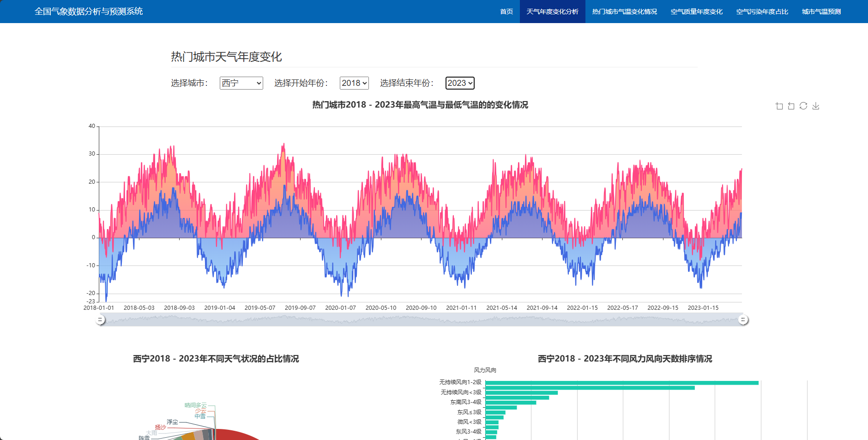Screen dimensions: 868x440
Task: Select the 天气年度变化分析 nav tab
Action: [553, 12]
